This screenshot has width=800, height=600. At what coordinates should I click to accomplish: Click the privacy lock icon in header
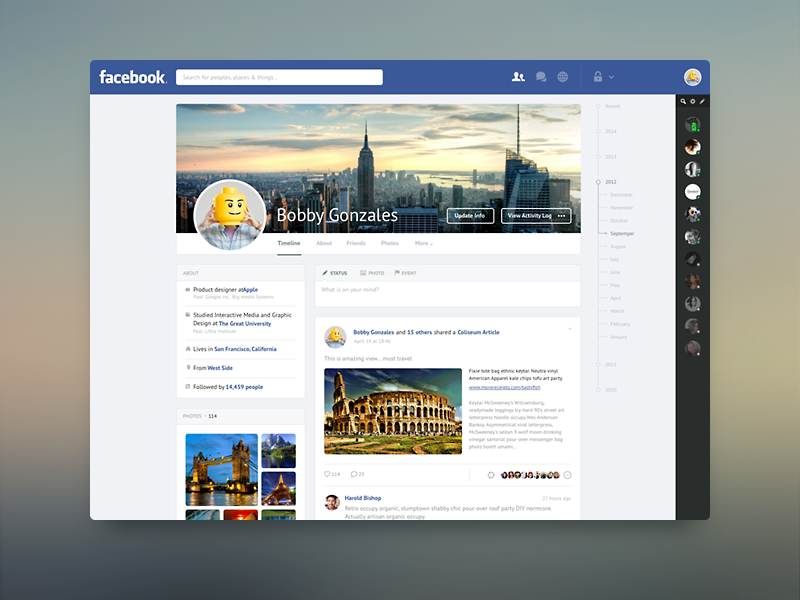pyautogui.click(x=598, y=77)
